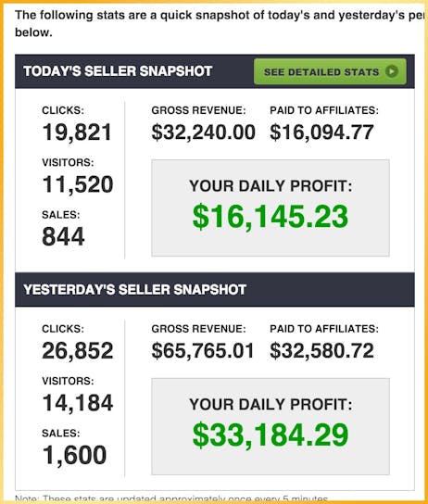Click the See Detailed Stats button

point(330,71)
